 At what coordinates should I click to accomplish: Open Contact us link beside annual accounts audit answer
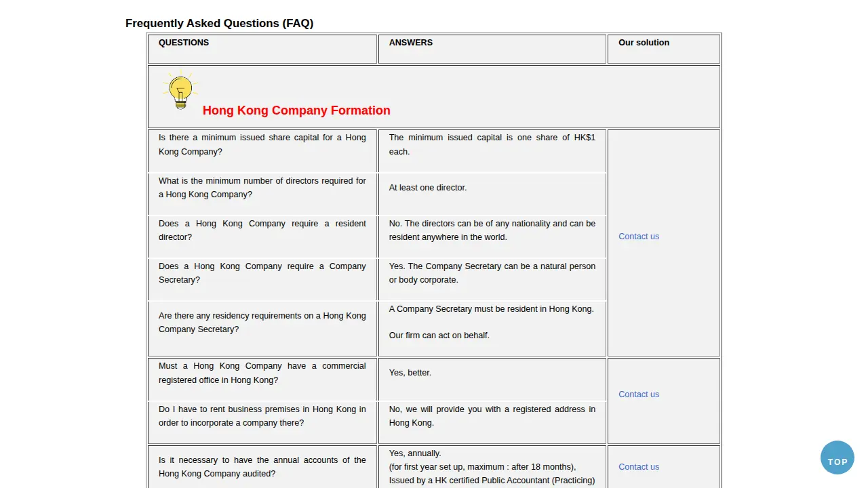pyautogui.click(x=639, y=467)
